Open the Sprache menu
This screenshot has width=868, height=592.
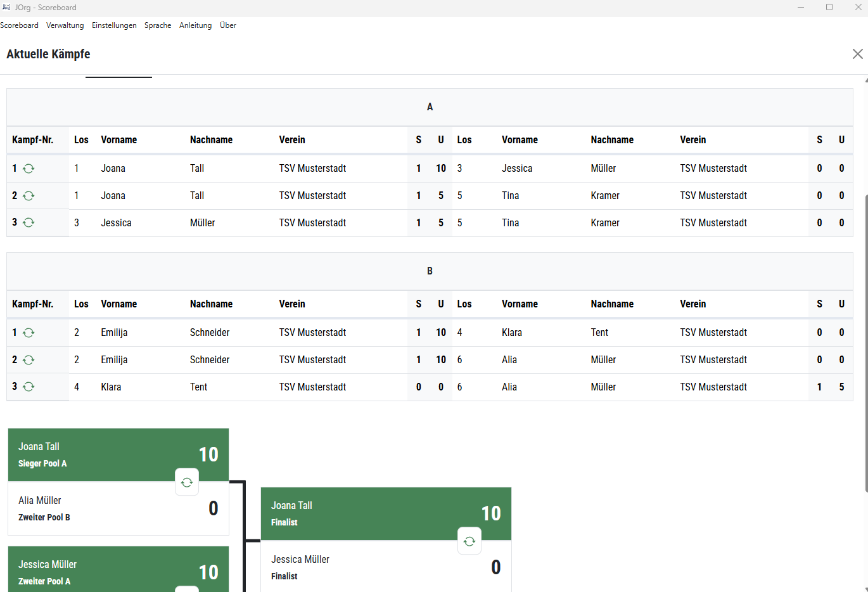point(158,25)
